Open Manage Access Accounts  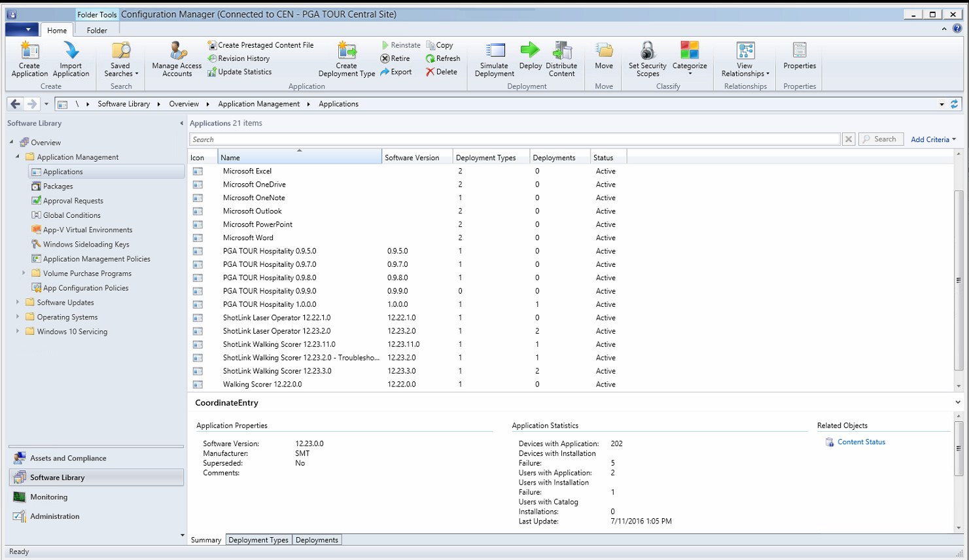(x=177, y=51)
